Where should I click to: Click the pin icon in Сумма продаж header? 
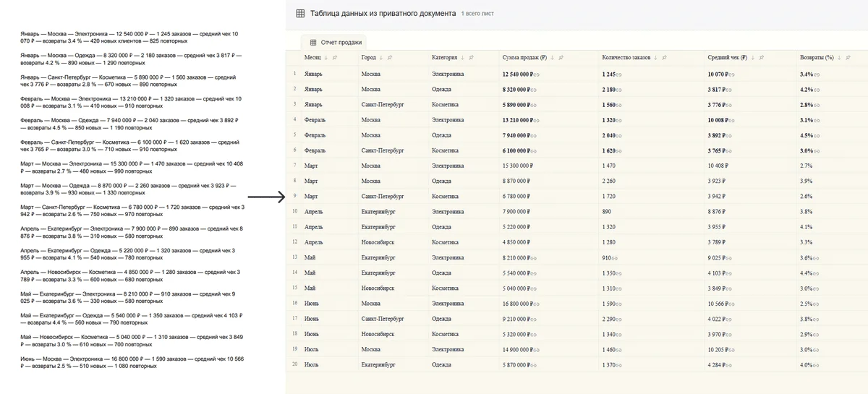(561, 58)
